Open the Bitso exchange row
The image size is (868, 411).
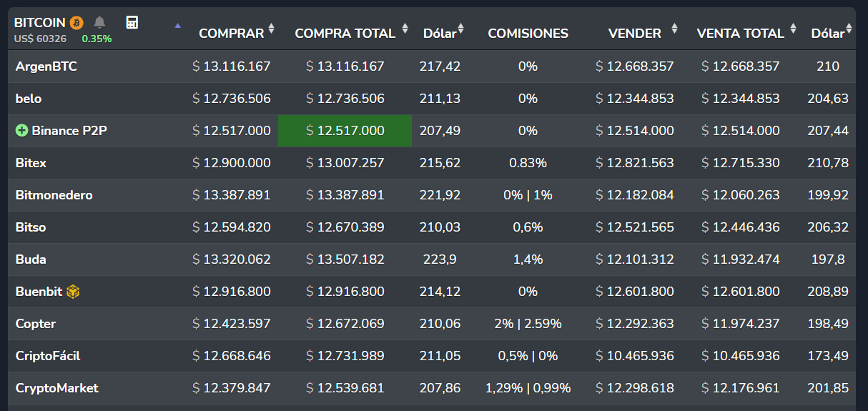[x=432, y=227]
